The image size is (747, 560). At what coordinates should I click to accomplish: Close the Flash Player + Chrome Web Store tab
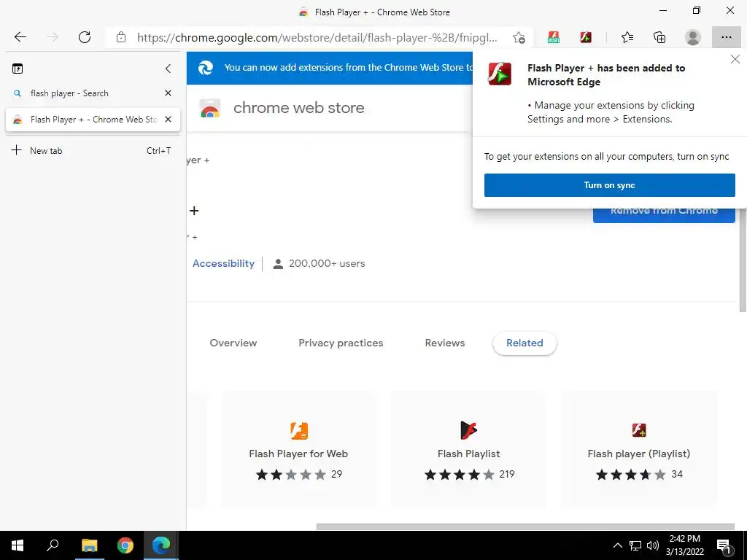169,120
